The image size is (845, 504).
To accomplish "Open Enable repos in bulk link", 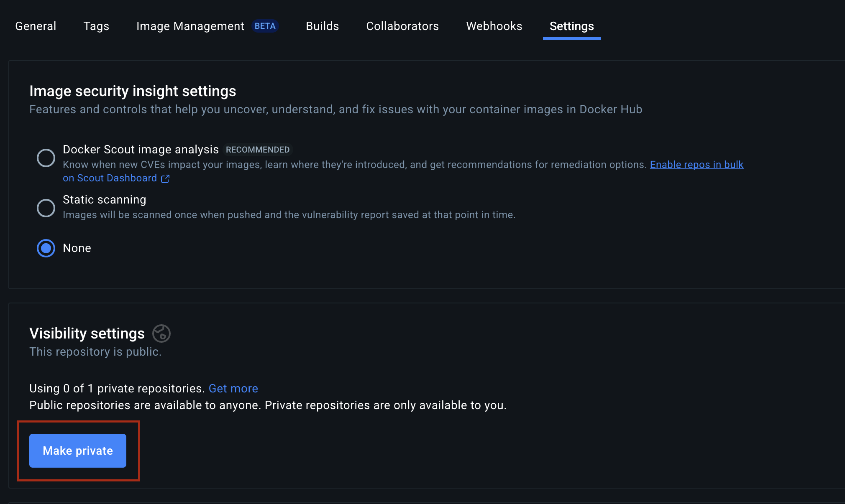I will (696, 165).
